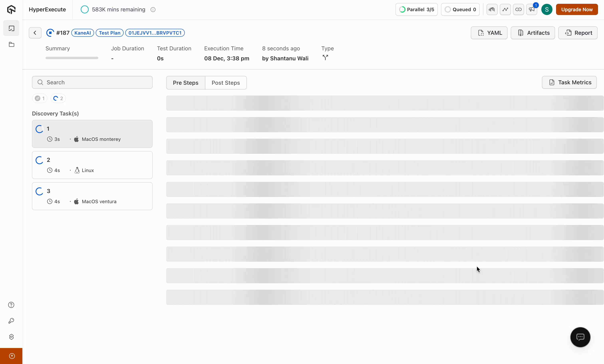Image resolution: width=604 pixels, height=364 pixels.
Task: Open the tunnel icon in top bar
Action: coord(492,10)
